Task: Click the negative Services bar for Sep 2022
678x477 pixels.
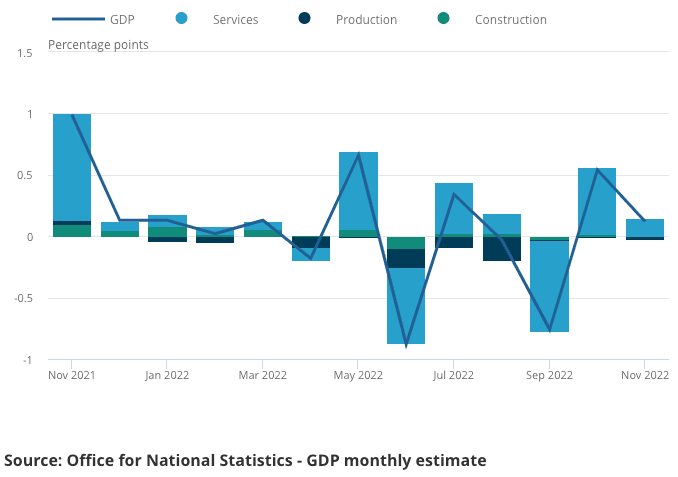Action: (549, 287)
